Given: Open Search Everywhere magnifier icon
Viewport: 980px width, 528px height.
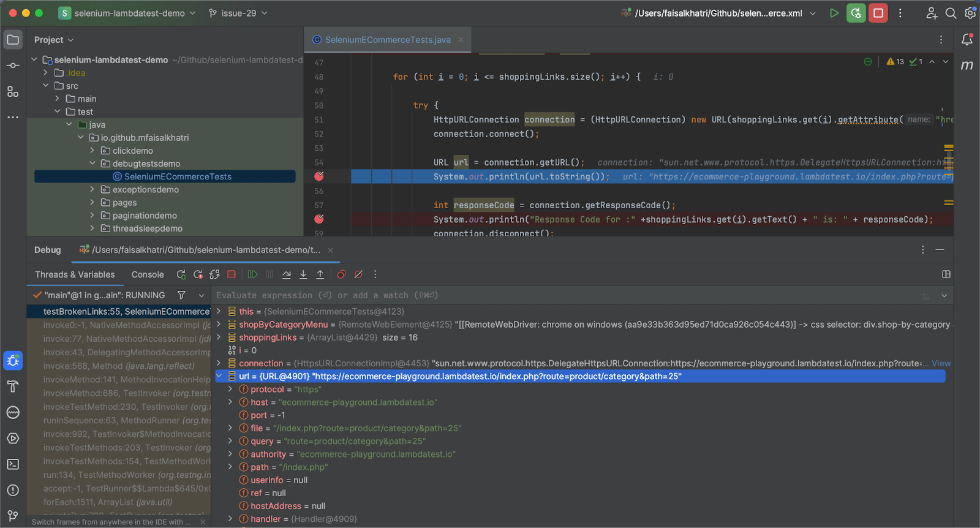Looking at the screenshot, I should point(951,13).
